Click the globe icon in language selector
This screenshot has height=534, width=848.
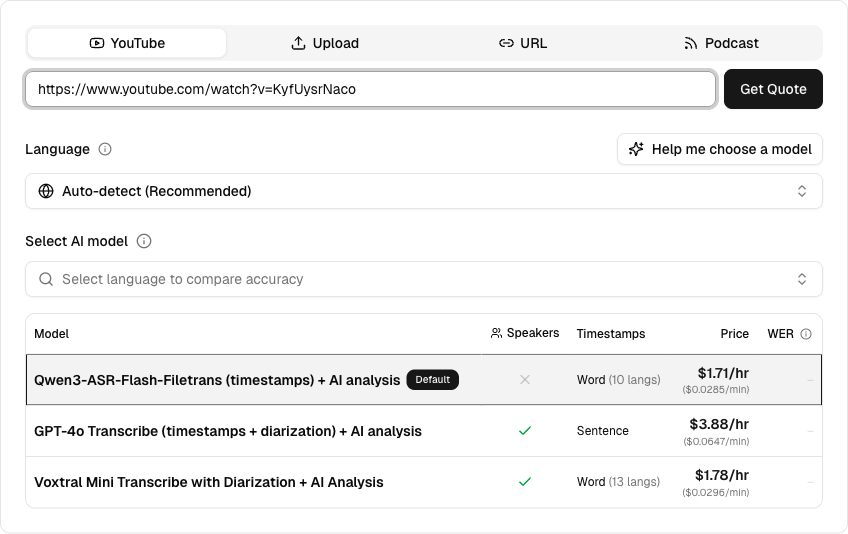click(x=46, y=191)
